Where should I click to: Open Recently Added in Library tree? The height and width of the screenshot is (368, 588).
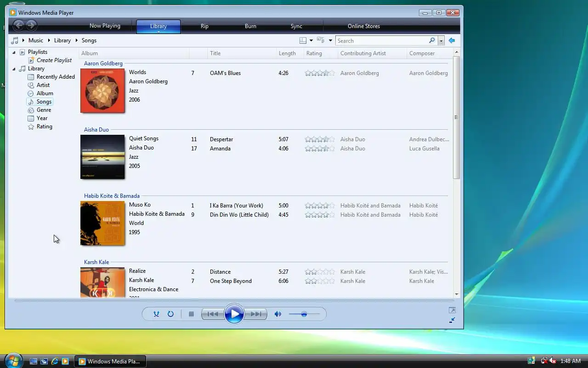click(x=56, y=77)
